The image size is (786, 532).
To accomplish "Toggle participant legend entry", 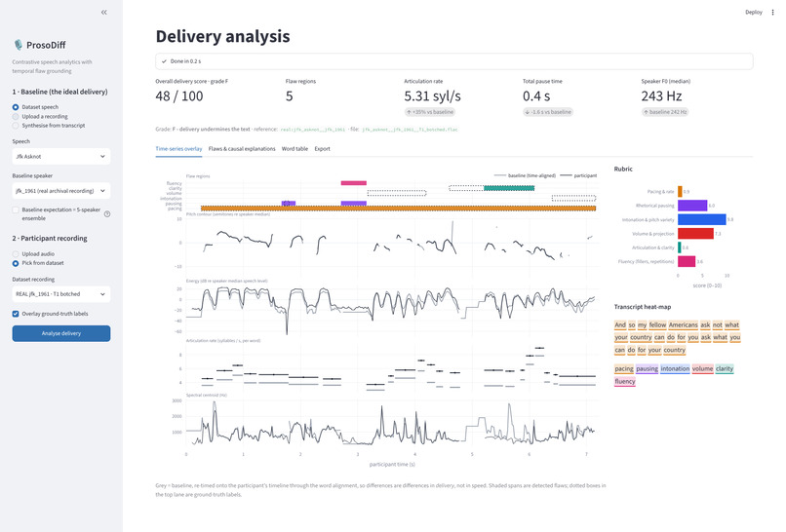I will click(578, 175).
